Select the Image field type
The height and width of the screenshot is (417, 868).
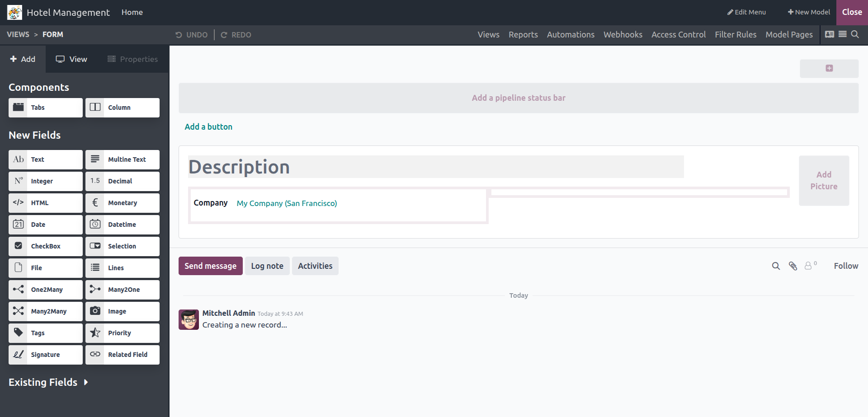point(123,311)
